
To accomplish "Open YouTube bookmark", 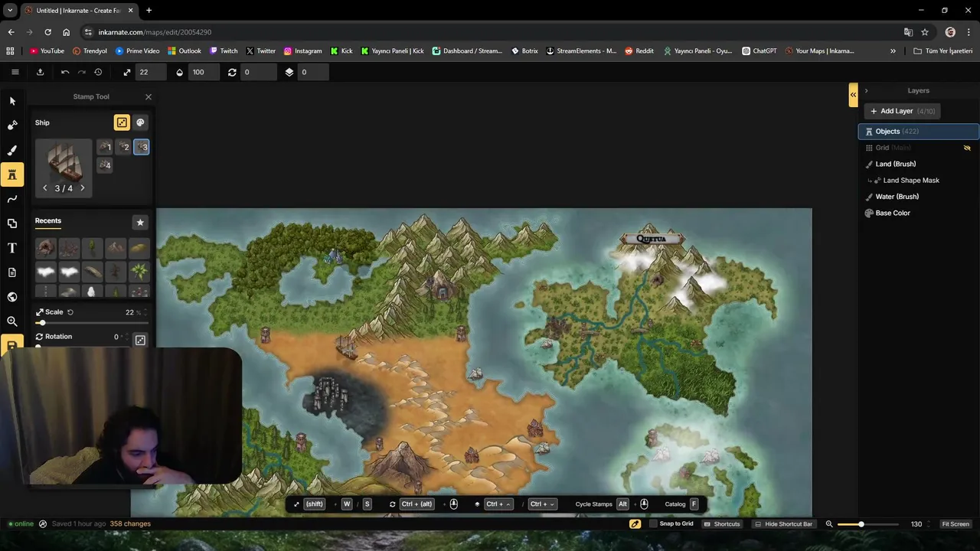I will (47, 51).
